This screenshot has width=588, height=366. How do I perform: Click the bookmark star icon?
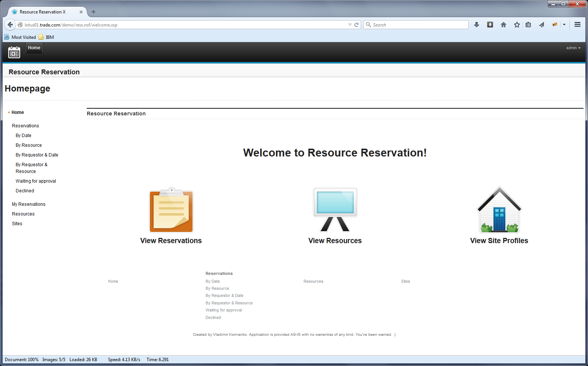[x=517, y=25]
